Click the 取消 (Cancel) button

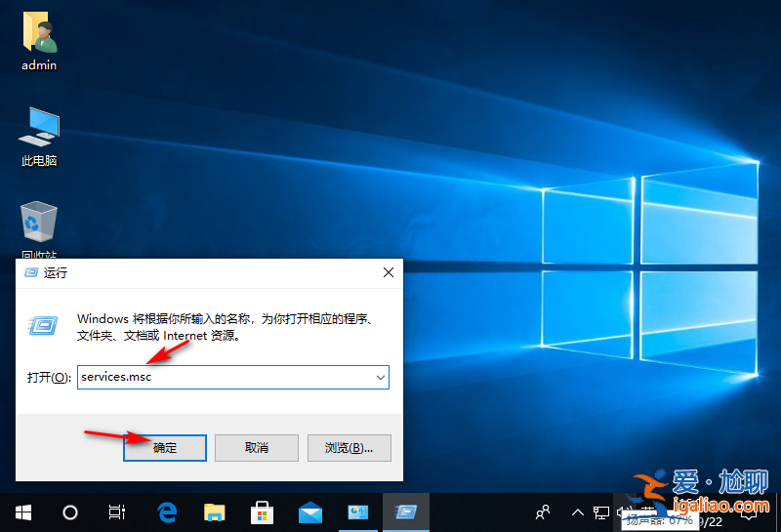point(257,448)
